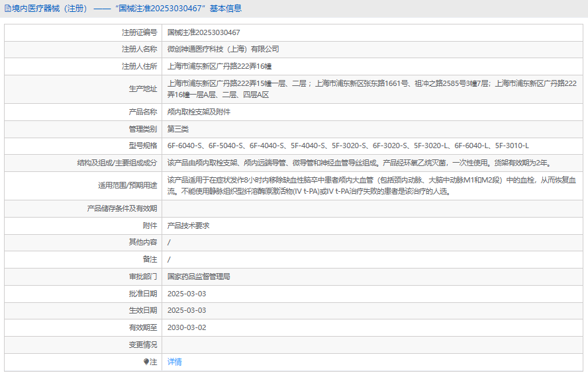Click the empty 变更情况 value cell
Image resolution: width=588 pixels, height=377 pixels.
point(371,345)
